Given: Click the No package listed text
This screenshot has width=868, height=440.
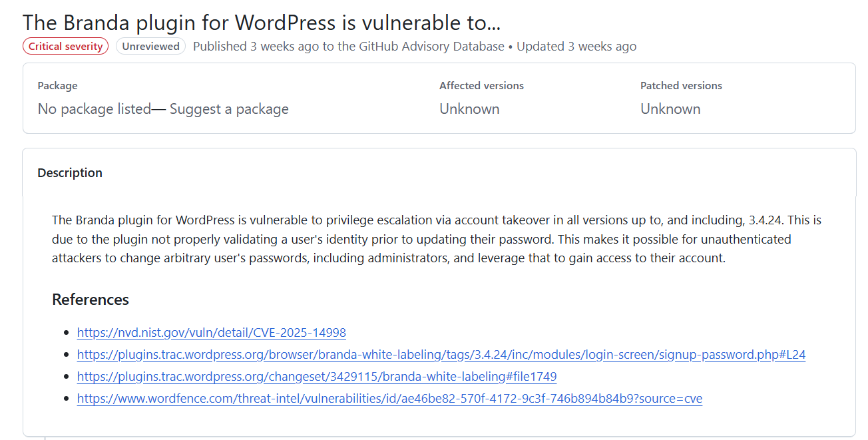Looking at the screenshot, I should pos(94,109).
